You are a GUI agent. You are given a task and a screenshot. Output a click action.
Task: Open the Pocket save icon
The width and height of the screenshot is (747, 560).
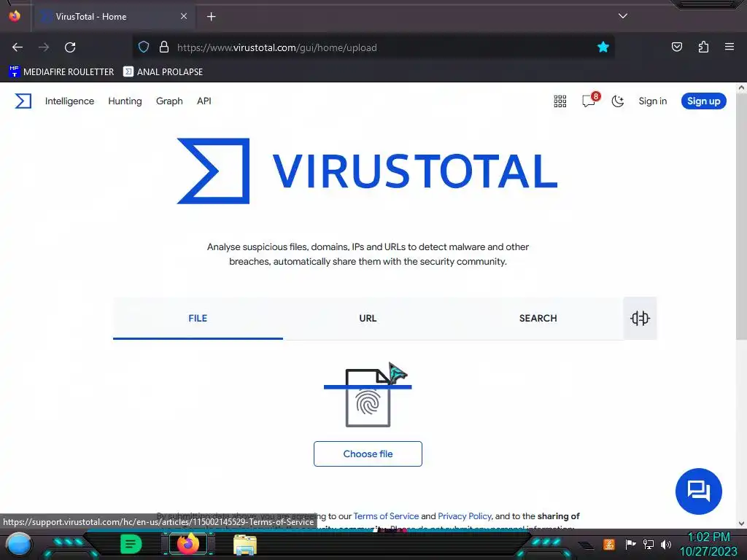point(676,47)
